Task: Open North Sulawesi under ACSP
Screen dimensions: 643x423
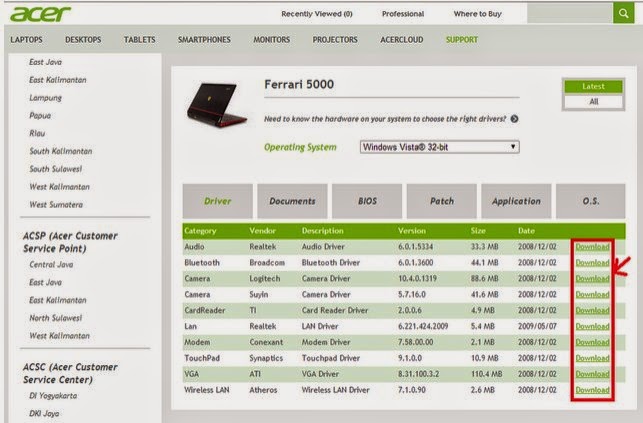Action: point(56,318)
